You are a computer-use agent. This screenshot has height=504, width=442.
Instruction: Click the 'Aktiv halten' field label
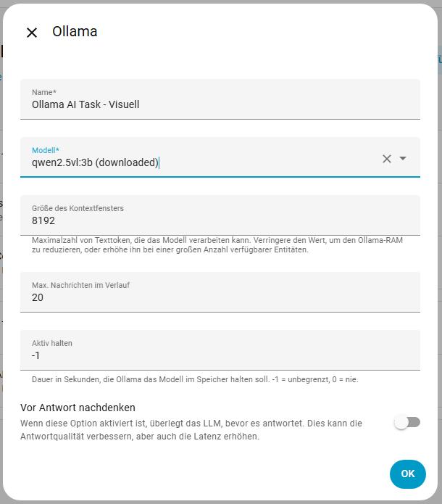[52, 343]
